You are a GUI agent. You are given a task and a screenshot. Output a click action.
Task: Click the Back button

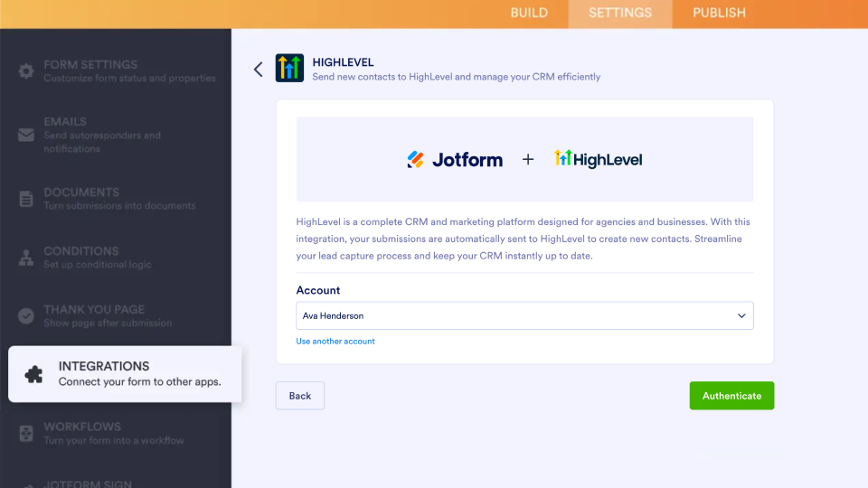click(300, 396)
